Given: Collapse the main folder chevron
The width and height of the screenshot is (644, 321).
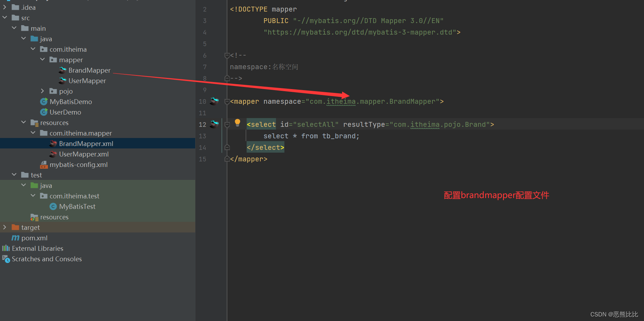Looking at the screenshot, I should pyautogui.click(x=14, y=28).
